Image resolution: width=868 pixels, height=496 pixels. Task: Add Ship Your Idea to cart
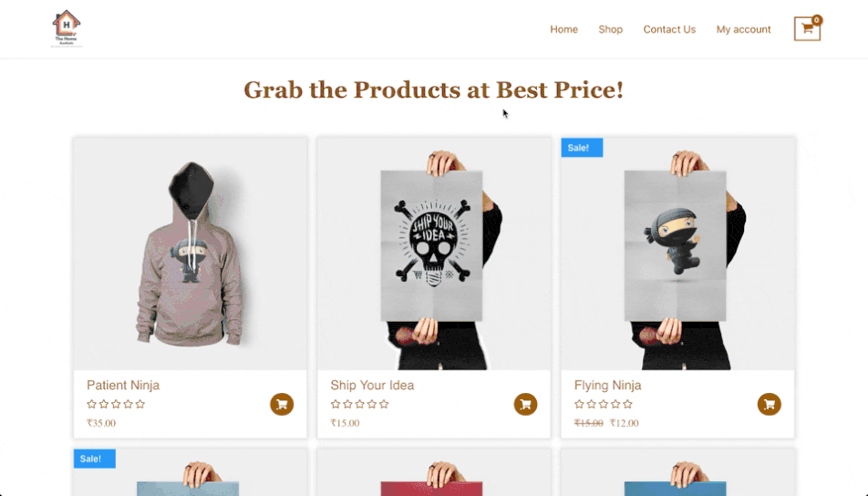point(525,404)
